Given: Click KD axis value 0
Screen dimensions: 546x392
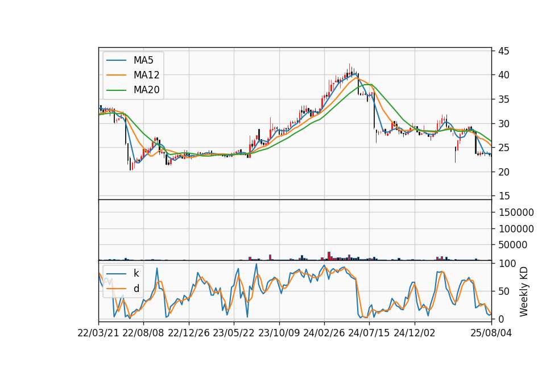Looking at the screenshot, I should click(501, 319).
